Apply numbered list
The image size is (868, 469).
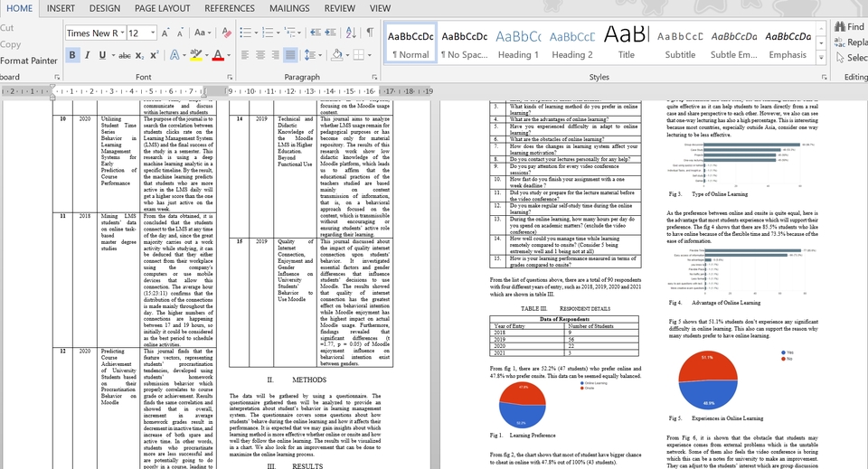268,33
